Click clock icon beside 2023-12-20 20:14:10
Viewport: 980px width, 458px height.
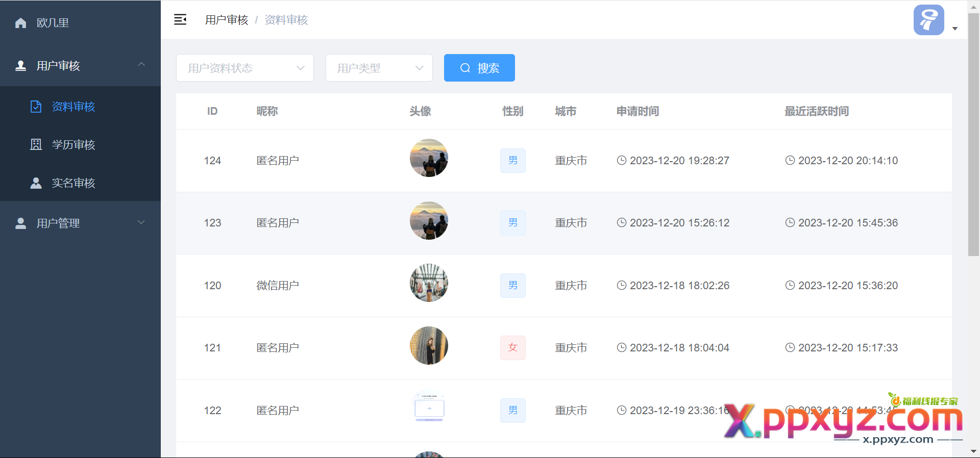(790, 160)
